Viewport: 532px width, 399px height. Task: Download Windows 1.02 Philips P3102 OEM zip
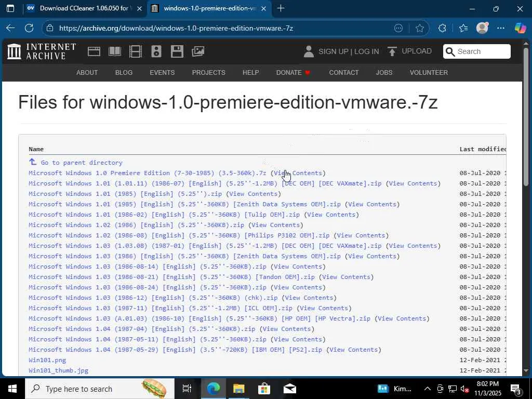(x=179, y=235)
